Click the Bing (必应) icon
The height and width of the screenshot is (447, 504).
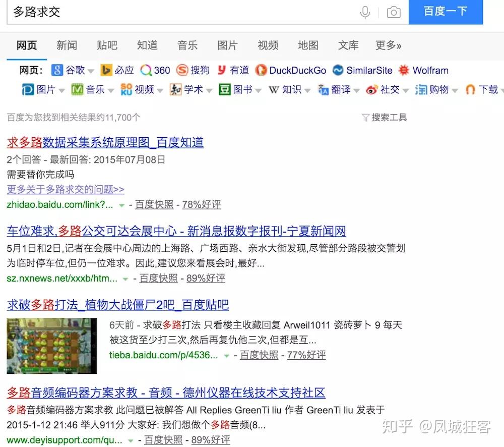tap(106, 70)
